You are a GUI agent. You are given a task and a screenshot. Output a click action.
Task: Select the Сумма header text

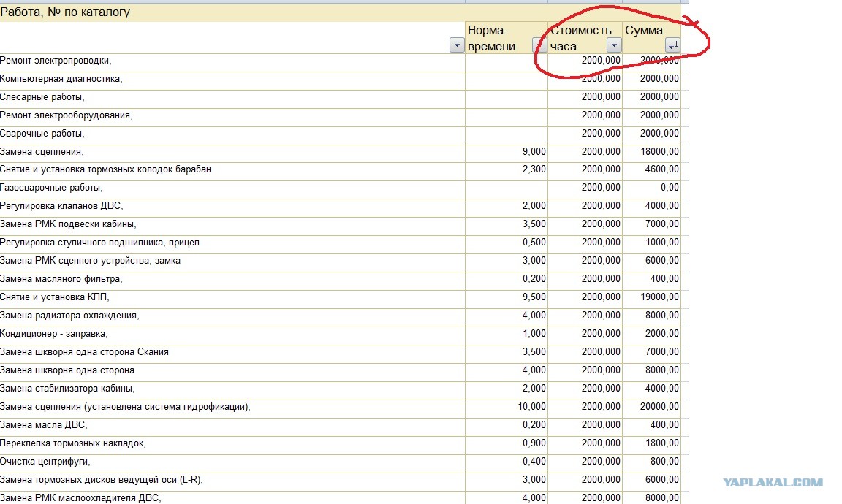click(644, 31)
